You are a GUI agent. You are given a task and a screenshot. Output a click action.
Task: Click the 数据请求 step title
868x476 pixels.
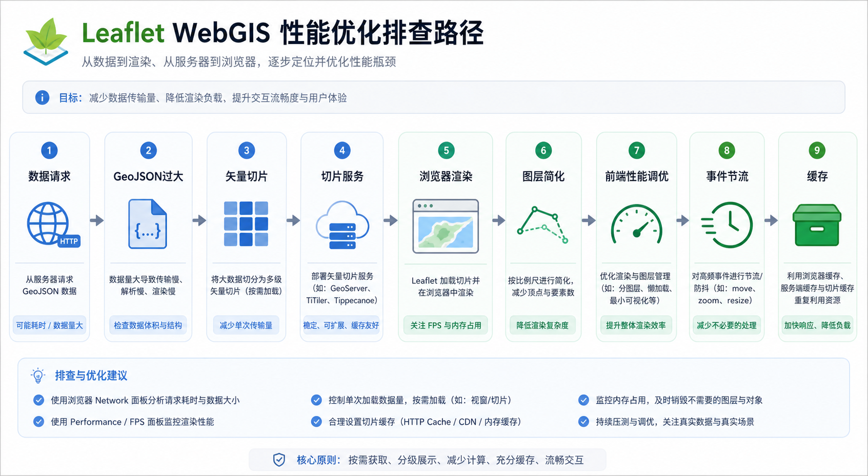click(49, 176)
